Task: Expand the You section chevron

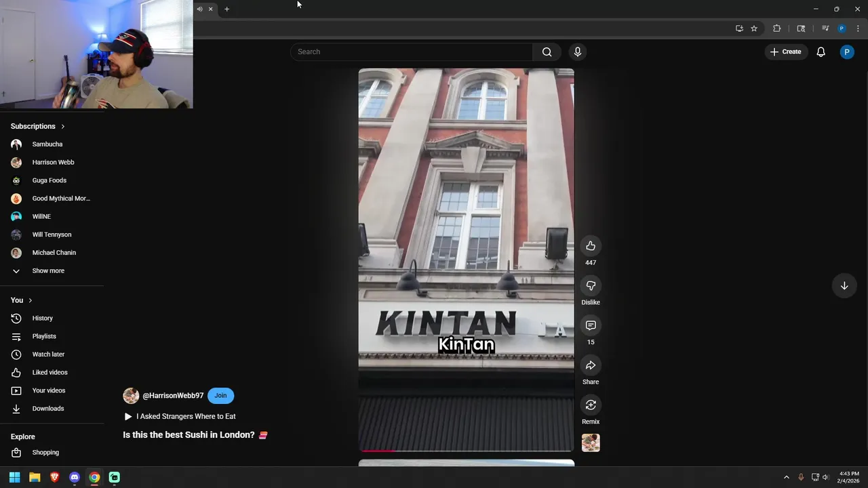Action: pos(30,300)
